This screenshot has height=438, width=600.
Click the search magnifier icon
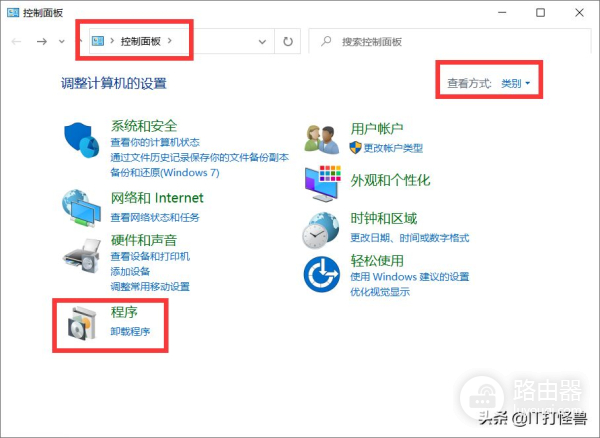tap(326, 41)
